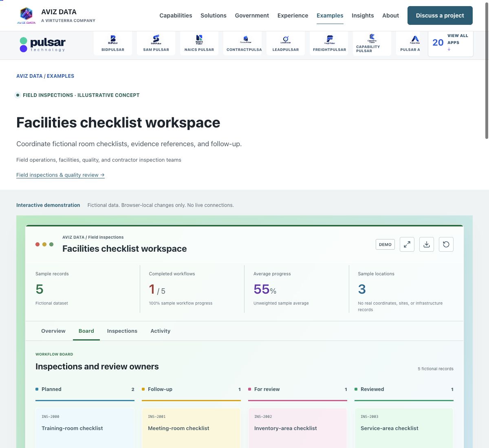Go to the Experience page
Screen dimensions: 489x448
293,15
